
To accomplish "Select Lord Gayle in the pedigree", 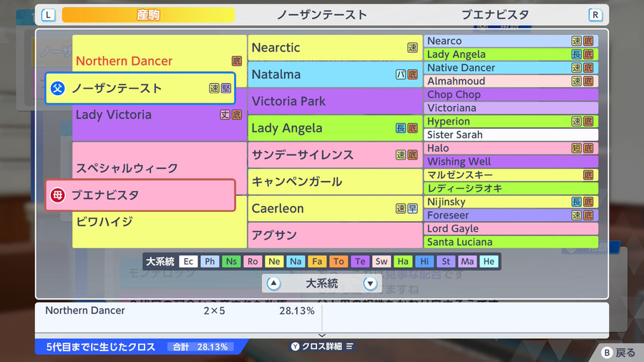I will point(511,229).
